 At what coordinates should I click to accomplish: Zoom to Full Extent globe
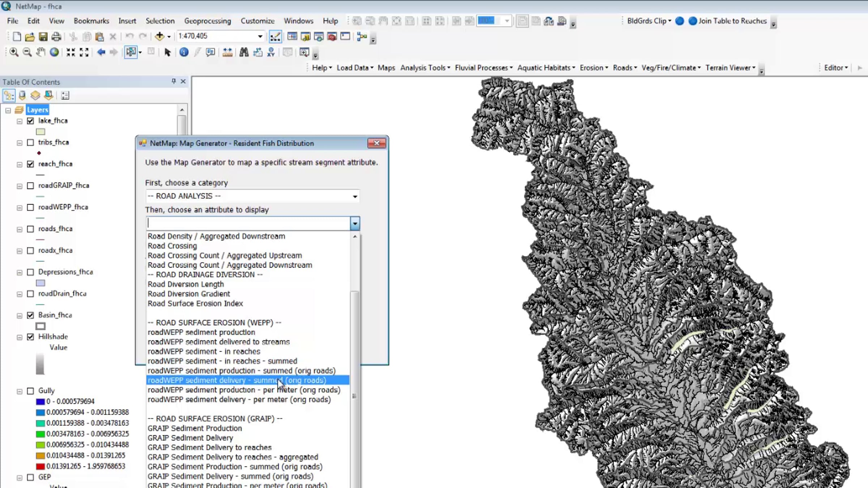coord(54,52)
